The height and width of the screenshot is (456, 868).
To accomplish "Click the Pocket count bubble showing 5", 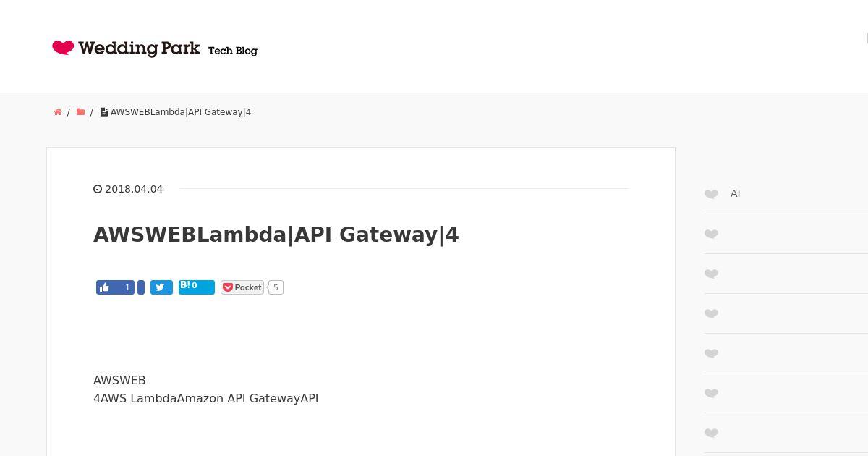I will click(x=276, y=287).
